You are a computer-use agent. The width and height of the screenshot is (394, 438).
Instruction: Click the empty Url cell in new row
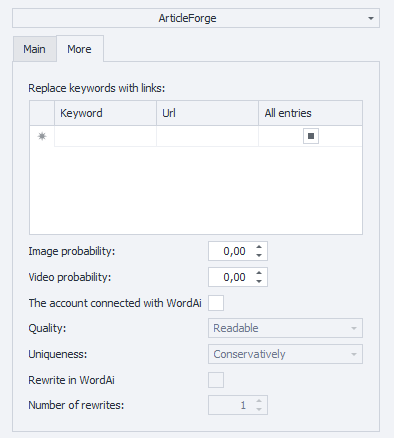click(x=207, y=136)
